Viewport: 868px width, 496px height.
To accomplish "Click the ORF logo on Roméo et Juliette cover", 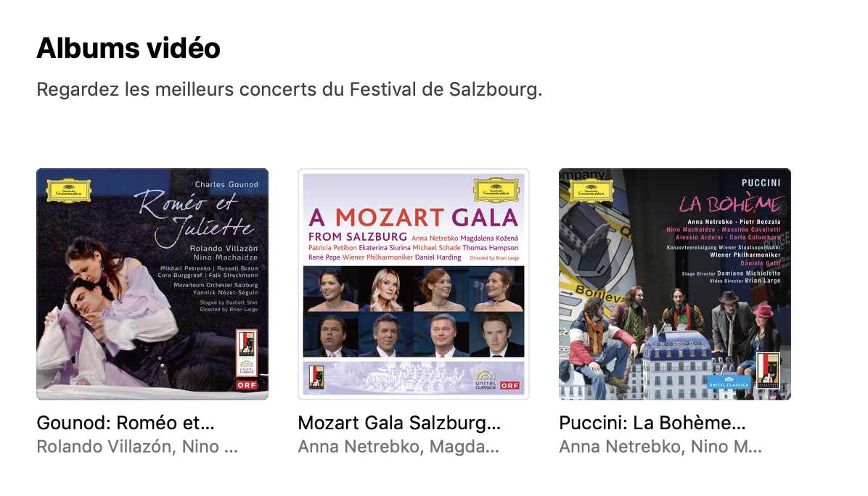I will click(247, 386).
